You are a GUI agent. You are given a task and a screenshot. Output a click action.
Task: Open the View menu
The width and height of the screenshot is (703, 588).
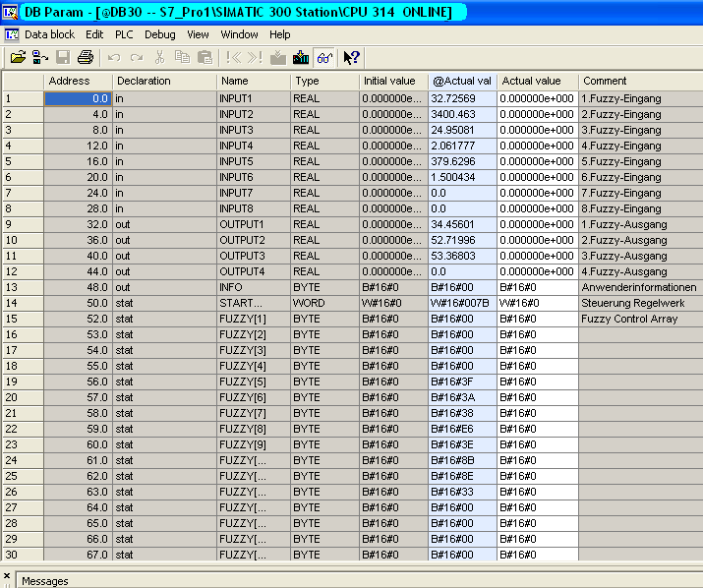tap(198, 34)
